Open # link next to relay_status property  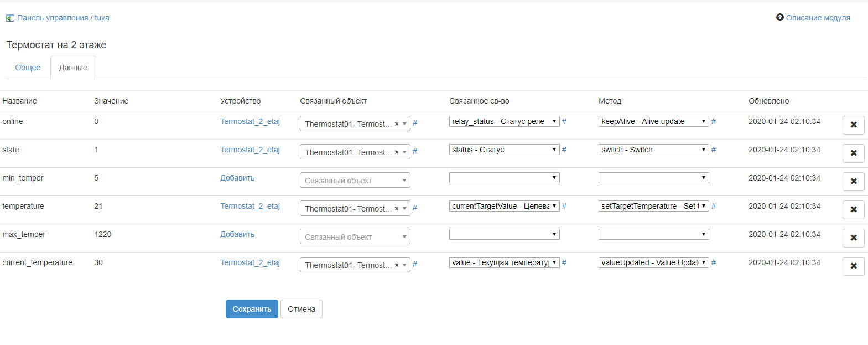pyautogui.click(x=564, y=121)
